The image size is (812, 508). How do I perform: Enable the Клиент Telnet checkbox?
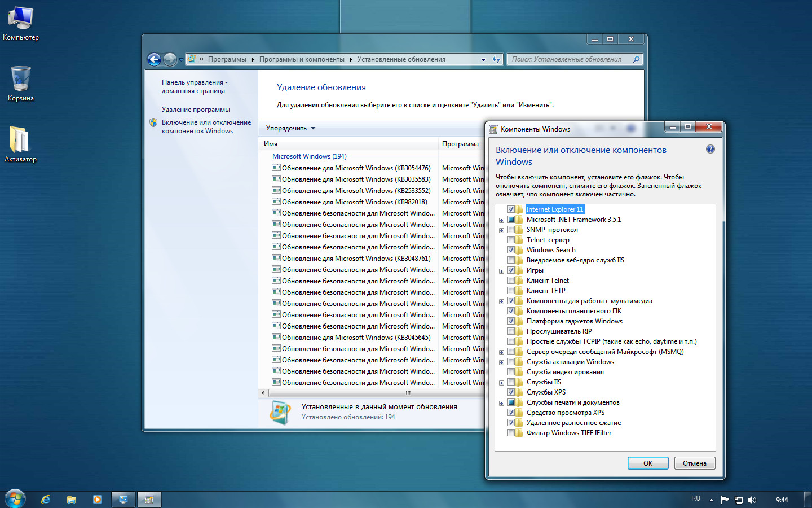click(x=511, y=281)
